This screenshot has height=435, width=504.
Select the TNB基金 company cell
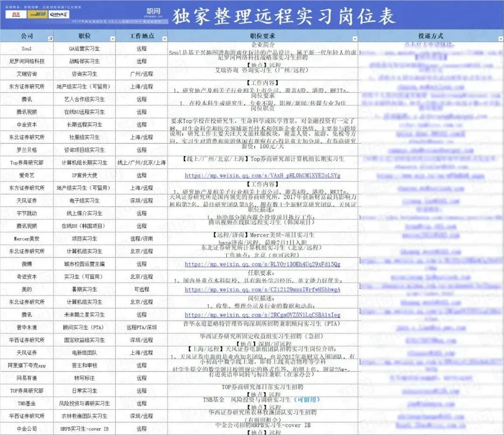[x=27, y=404]
